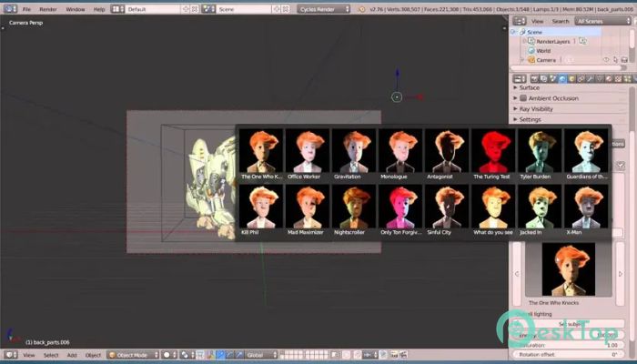
Task: Toggle the 3D manipulator widget button
Action: [x=210, y=355]
